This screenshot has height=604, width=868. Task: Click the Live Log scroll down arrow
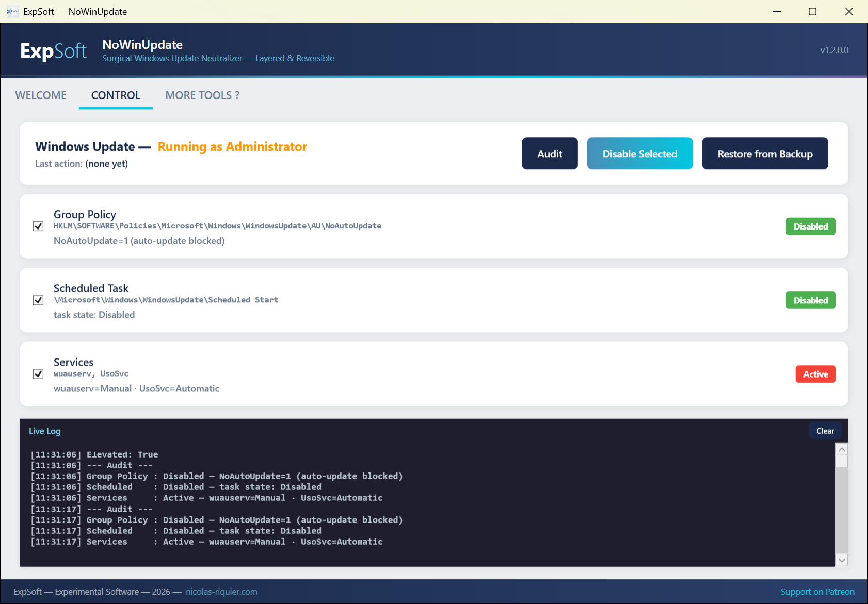(x=842, y=560)
